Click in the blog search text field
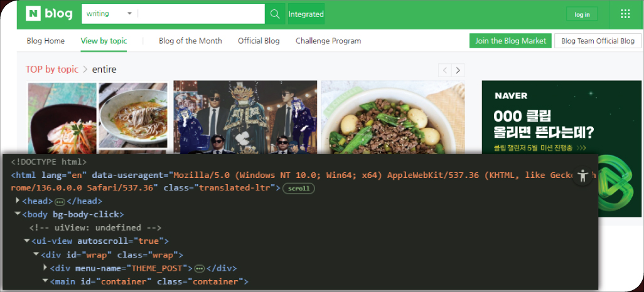 point(201,14)
